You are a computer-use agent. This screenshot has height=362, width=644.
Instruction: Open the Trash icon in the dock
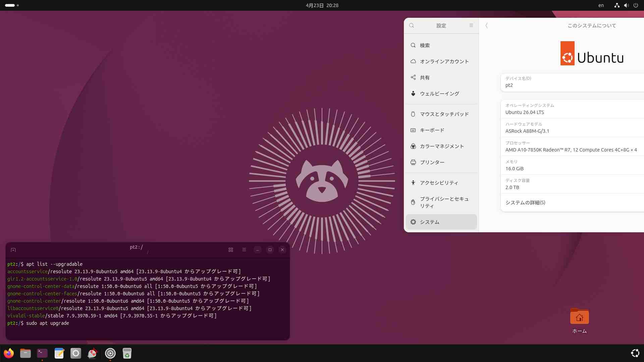[127, 353]
